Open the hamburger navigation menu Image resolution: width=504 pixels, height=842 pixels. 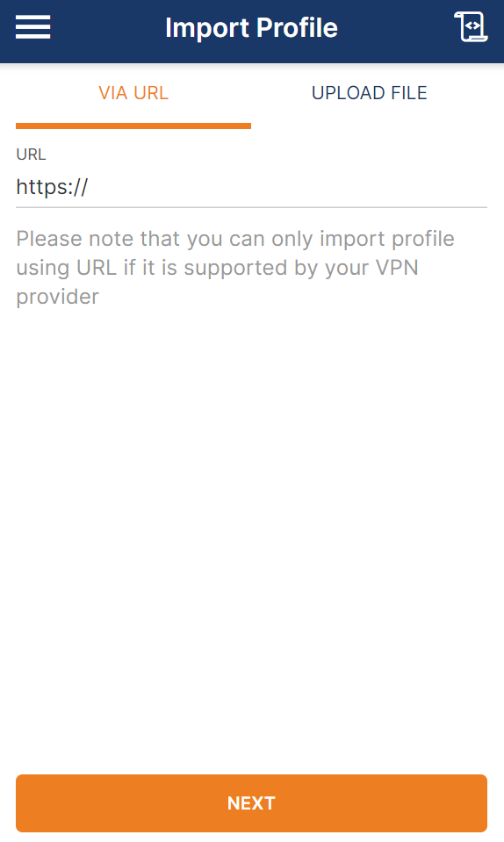(32, 27)
